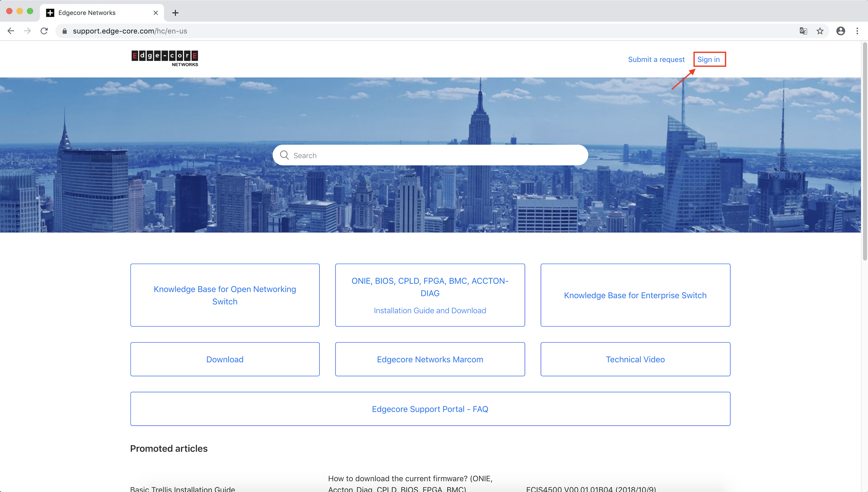
Task: Click the macOS yellow minimize button
Action: tap(20, 11)
